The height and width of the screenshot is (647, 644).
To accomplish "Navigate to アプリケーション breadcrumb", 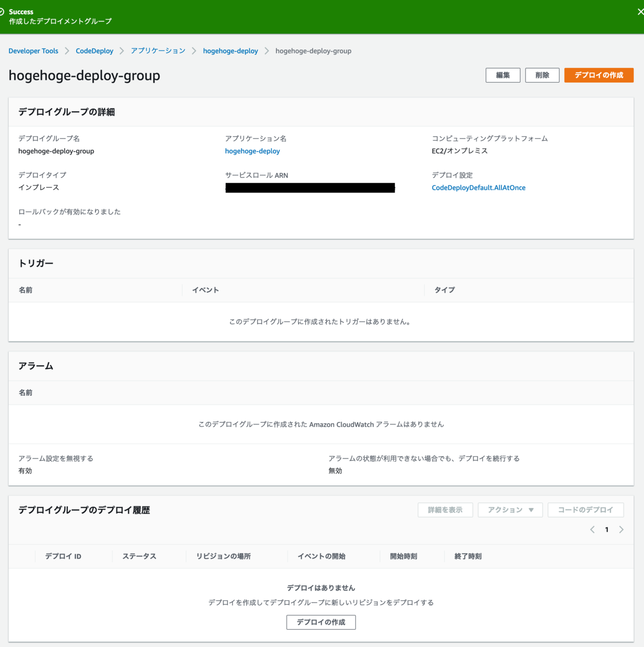I will pos(158,51).
